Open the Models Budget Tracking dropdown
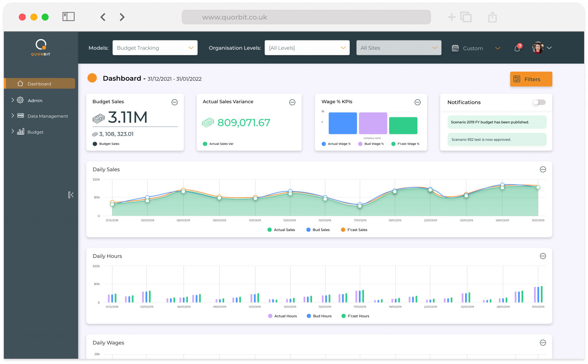The height and width of the screenshot is (364, 588). pyautogui.click(x=155, y=48)
